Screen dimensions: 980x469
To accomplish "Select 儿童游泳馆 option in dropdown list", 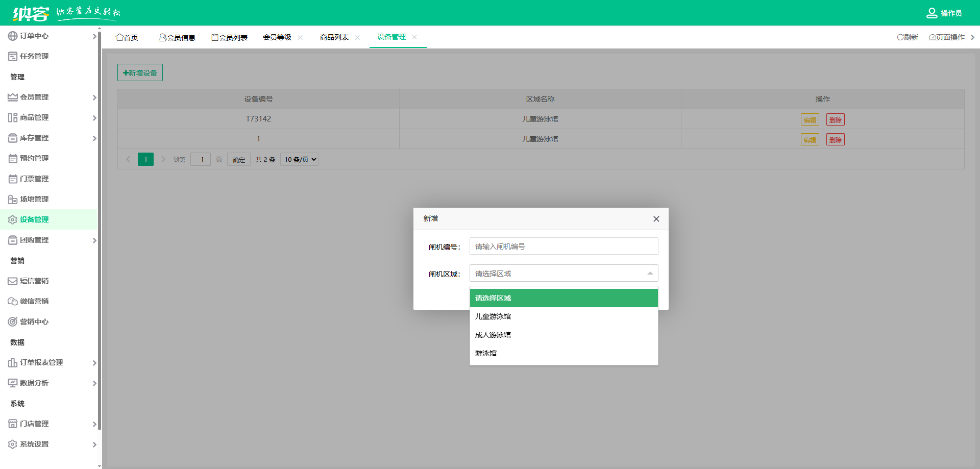I will pos(493,316).
